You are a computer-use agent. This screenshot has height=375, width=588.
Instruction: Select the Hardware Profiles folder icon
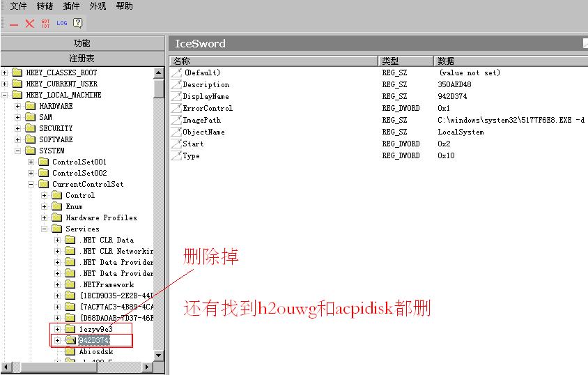pyautogui.click(x=56, y=217)
